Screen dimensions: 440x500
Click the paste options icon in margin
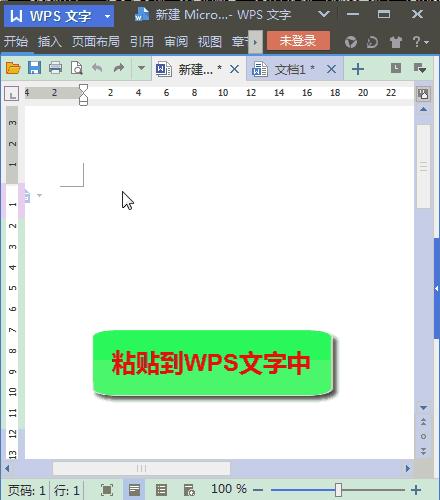27,196
